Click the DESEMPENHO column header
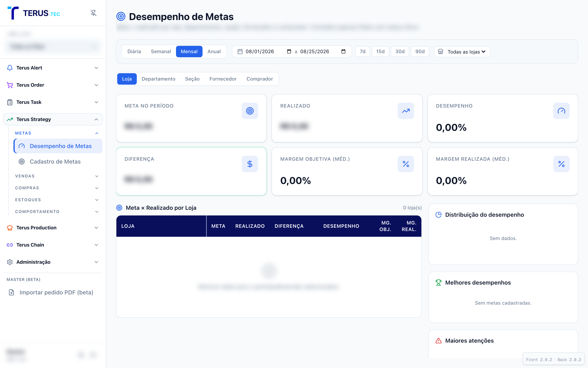The height and width of the screenshot is (368, 588). pos(341,226)
